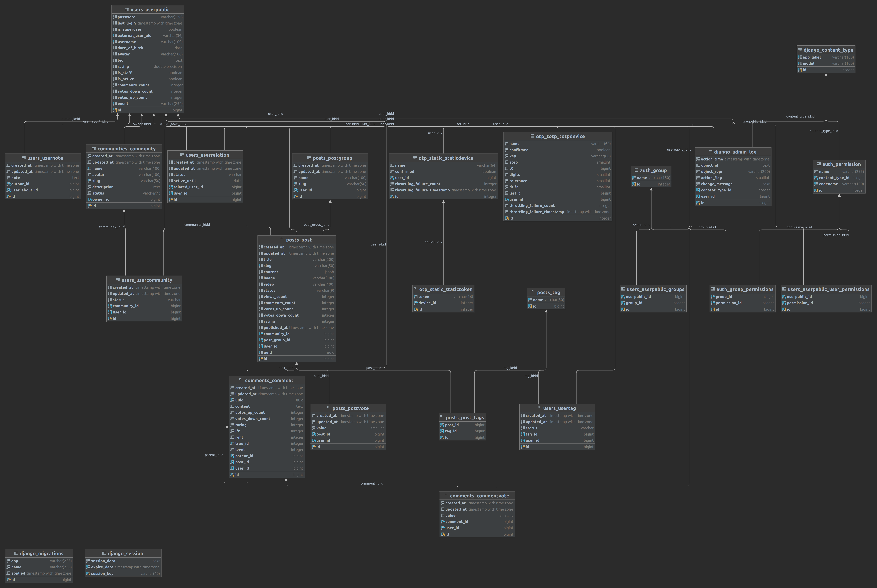Select token column in otp_static_statictoken
Screen dimensions: 877x588
pyautogui.click(x=444, y=297)
